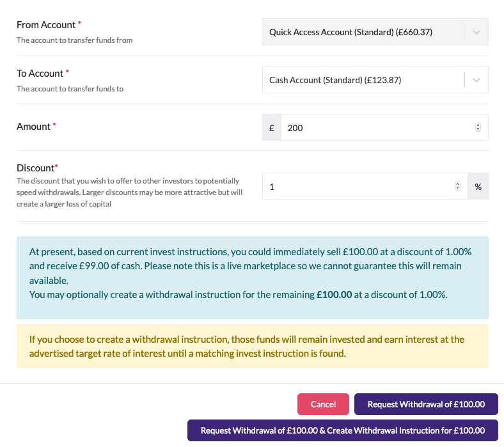Image resolution: width=504 pixels, height=447 pixels.
Task: Click Request Withdrawal & Create Withdrawal Instruction button
Action: click(342, 430)
